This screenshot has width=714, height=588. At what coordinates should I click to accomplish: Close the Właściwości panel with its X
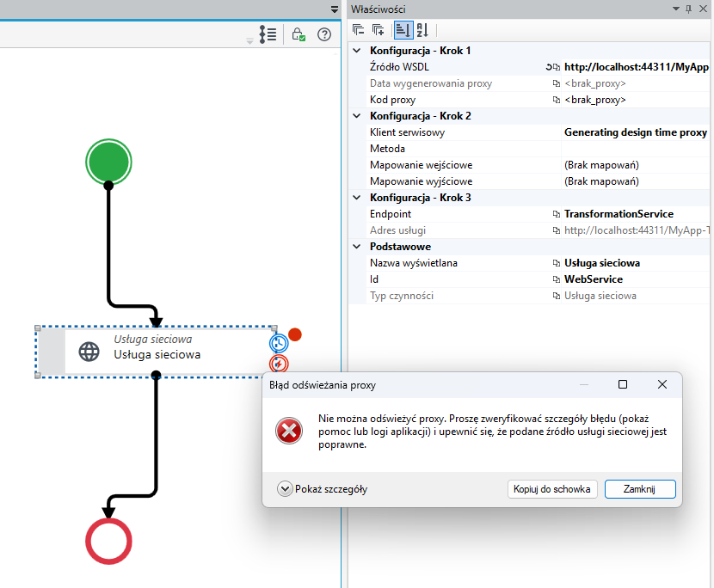pos(703,9)
